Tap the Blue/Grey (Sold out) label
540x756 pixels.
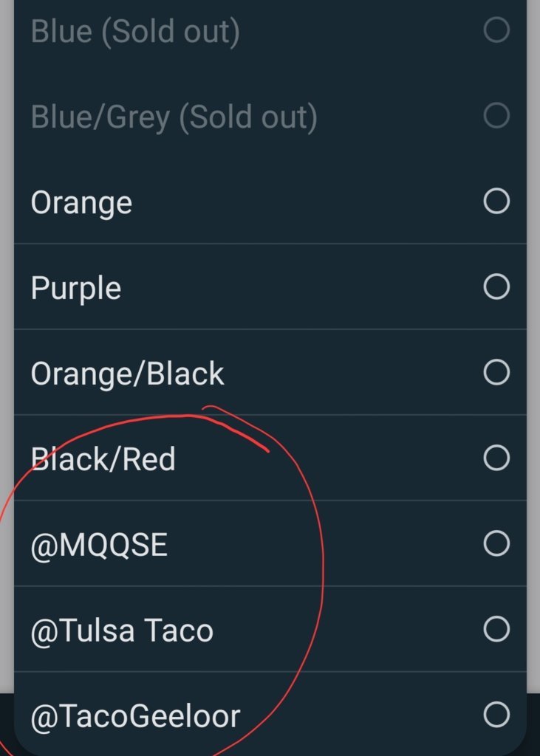174,117
